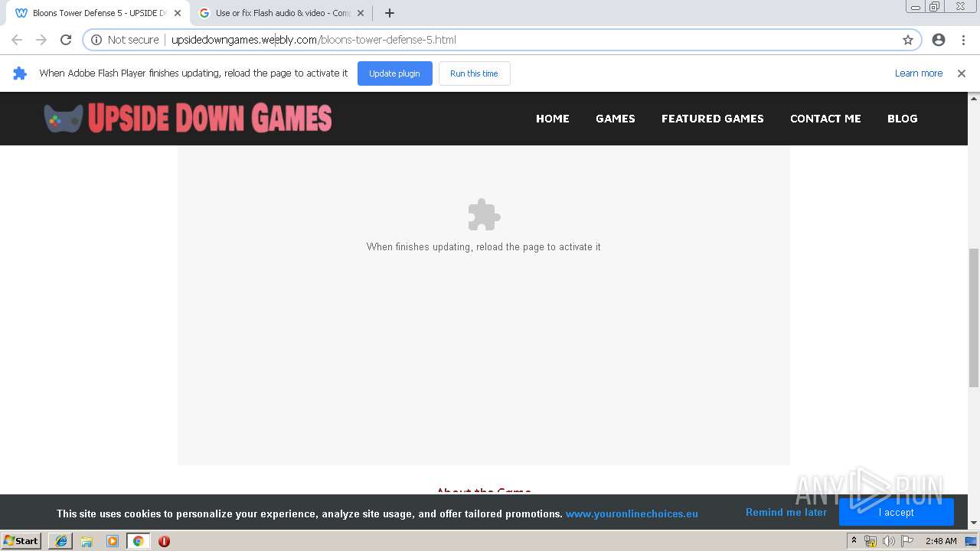The width and height of the screenshot is (980, 551).
Task: Dismiss the Flash infobar with X
Action: pyautogui.click(x=962, y=73)
